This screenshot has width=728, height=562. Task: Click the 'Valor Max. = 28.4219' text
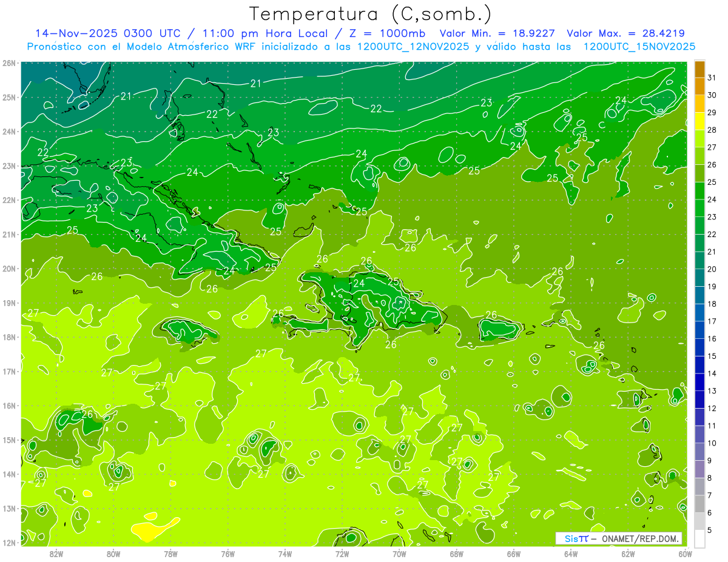[x=625, y=33]
